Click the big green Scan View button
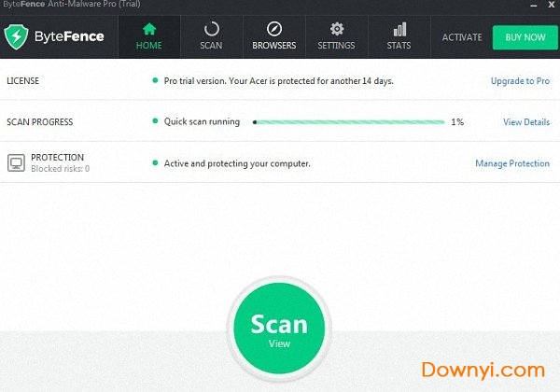The height and width of the screenshot is (392, 560). pyautogui.click(x=279, y=329)
